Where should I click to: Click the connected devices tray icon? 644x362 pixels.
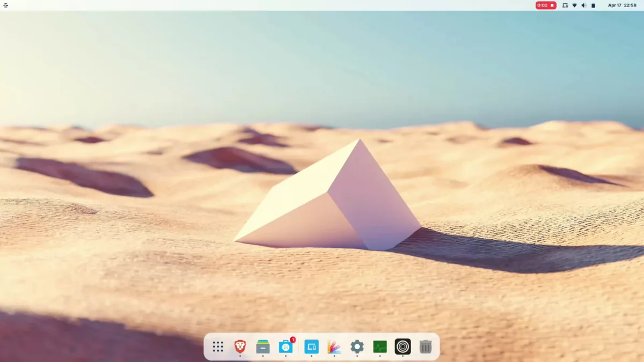(565, 5)
